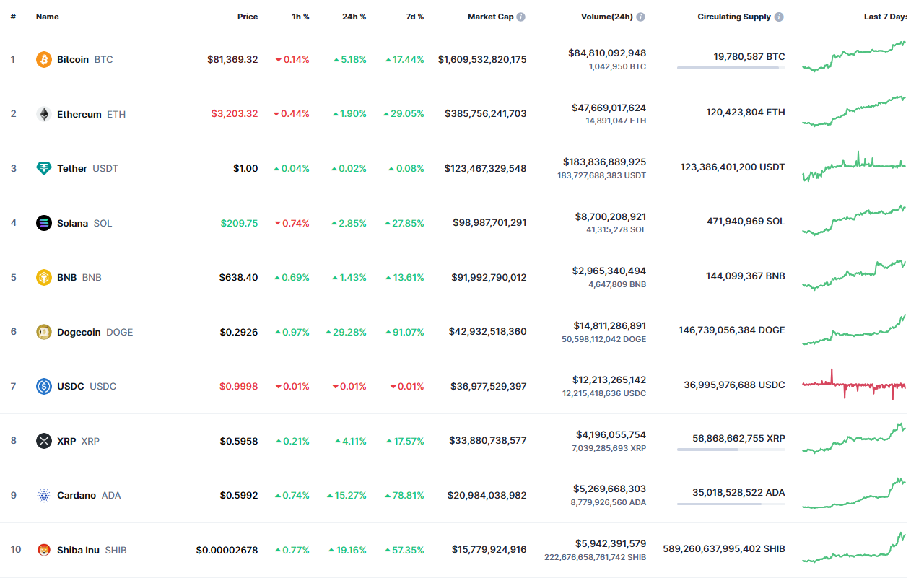Sort by the 24h % column header
The height and width of the screenshot is (578, 924).
pos(354,17)
